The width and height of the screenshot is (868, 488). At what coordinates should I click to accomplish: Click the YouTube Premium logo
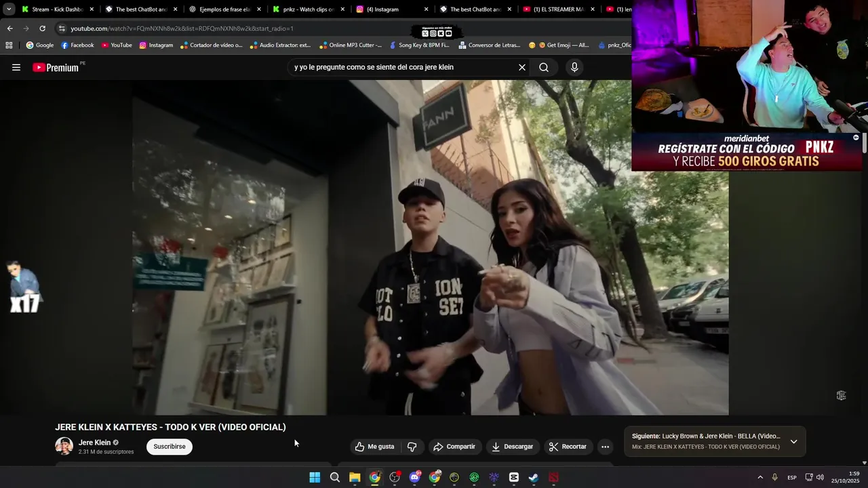tap(56, 67)
